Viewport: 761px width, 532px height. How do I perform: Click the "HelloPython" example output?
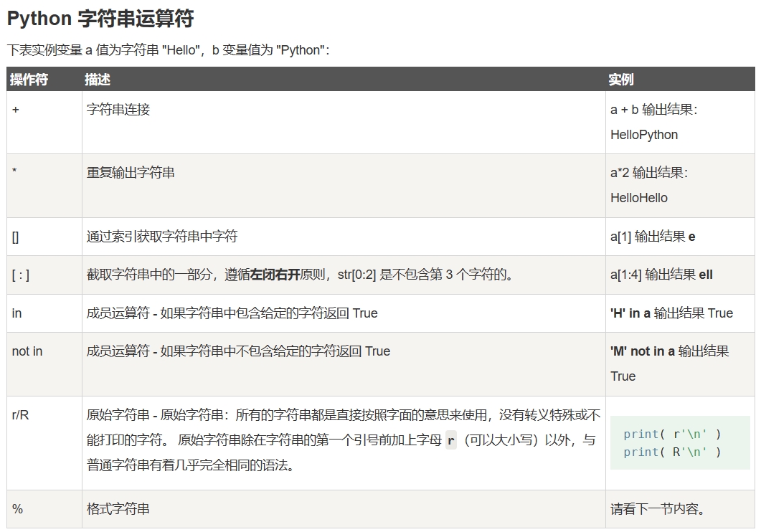tap(643, 135)
